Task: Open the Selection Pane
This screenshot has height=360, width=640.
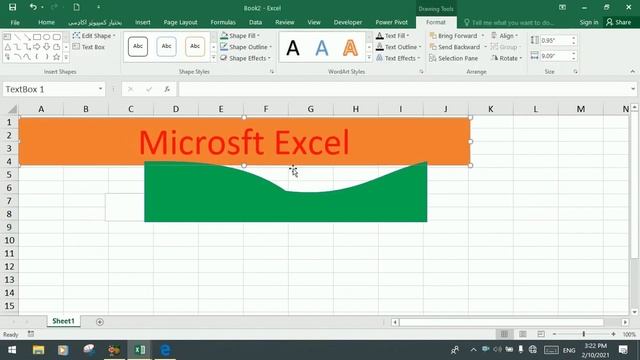Action: pos(453,58)
